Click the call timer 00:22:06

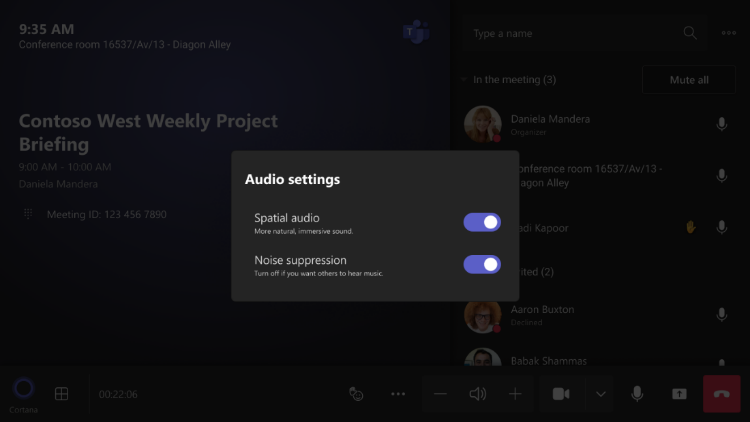(118, 394)
